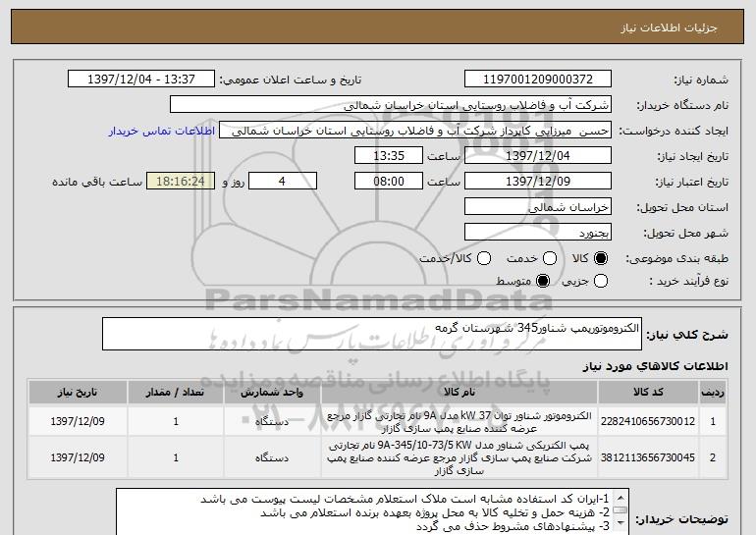Click the buyer notes scrollbar thumb
Image resolution: width=756 pixels, height=535 pixels.
621,509
